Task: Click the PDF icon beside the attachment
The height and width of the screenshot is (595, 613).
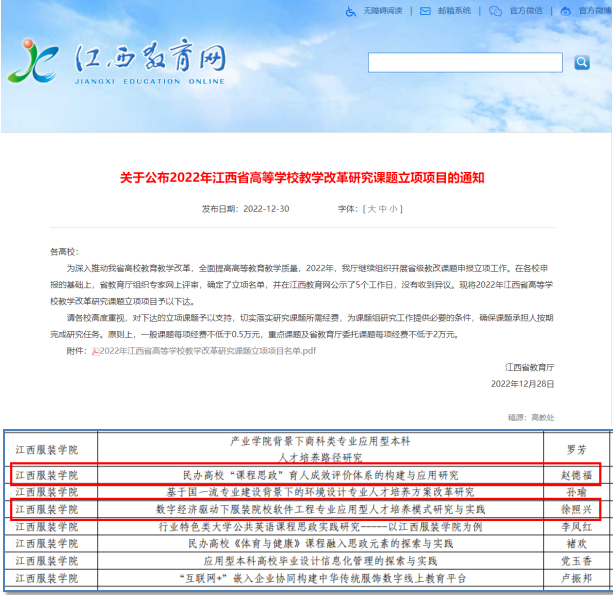Action: [95, 351]
